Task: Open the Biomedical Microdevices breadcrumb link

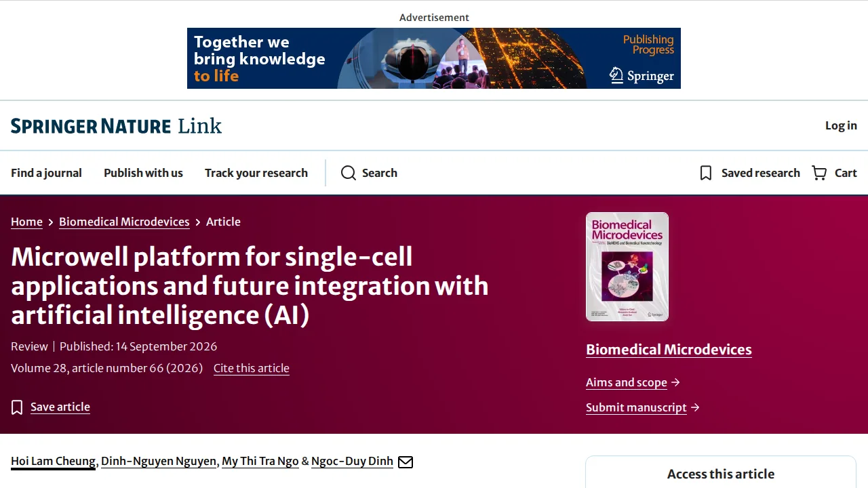Action: click(124, 222)
